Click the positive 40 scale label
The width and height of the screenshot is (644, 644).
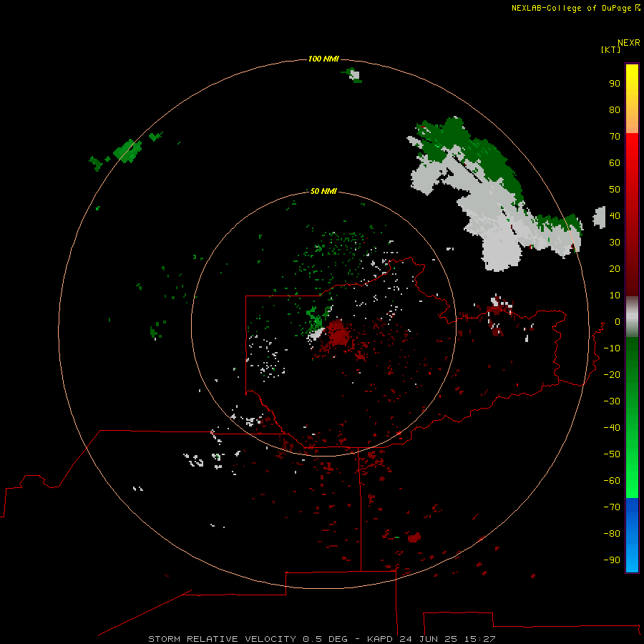(615, 215)
